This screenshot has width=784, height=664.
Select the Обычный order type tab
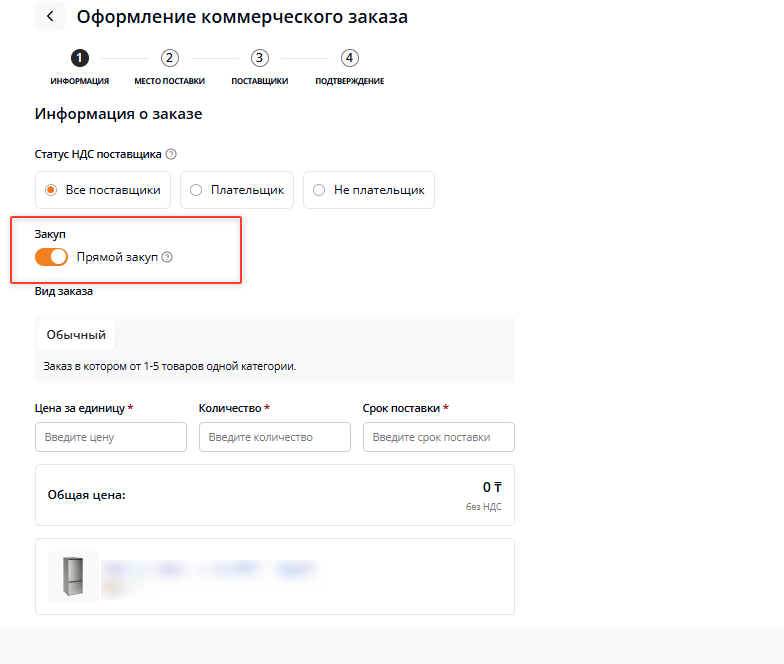[76, 335]
